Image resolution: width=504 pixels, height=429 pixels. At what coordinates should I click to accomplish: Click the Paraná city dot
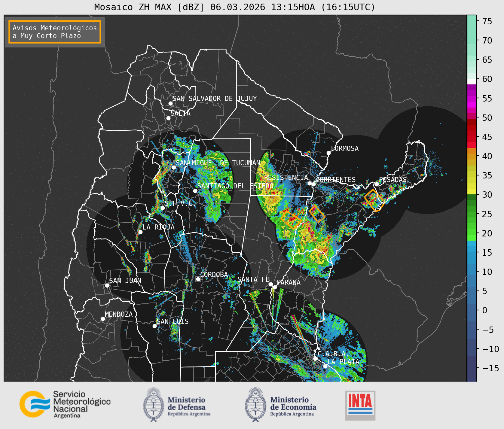pyautogui.click(x=275, y=287)
